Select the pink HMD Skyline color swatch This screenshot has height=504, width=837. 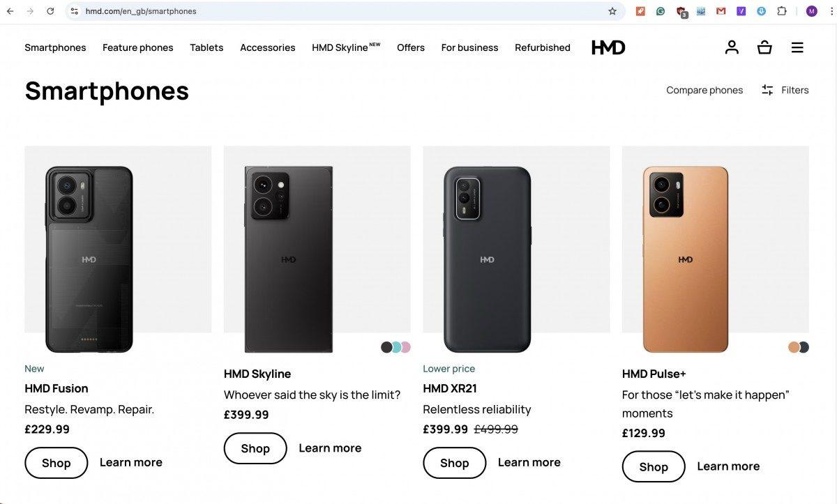point(405,346)
